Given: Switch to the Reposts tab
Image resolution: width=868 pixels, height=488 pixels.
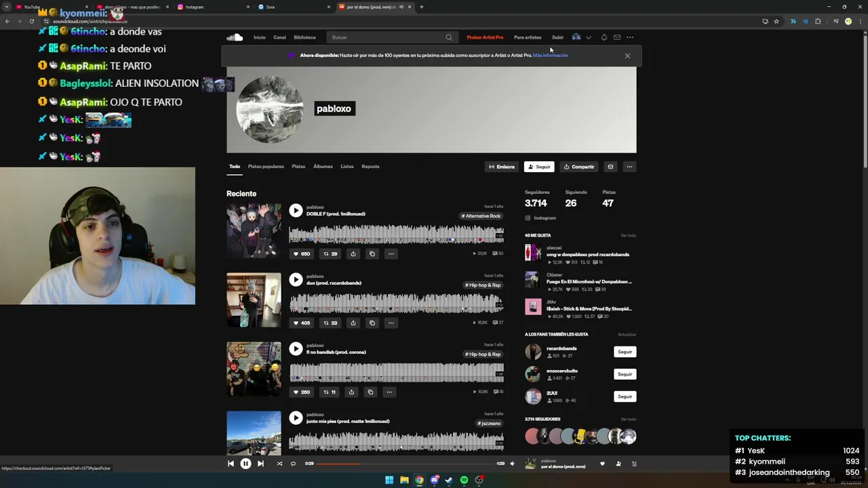Looking at the screenshot, I should click(370, 166).
